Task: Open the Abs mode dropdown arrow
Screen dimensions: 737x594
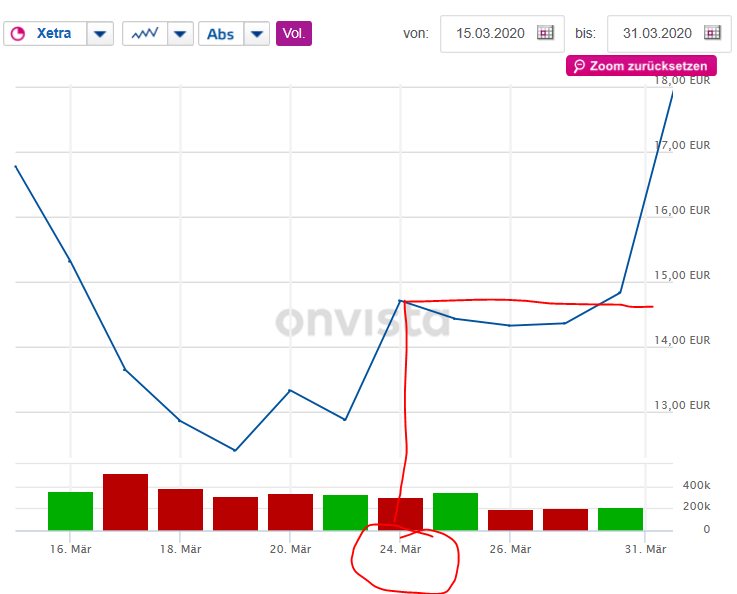Action: [257, 34]
